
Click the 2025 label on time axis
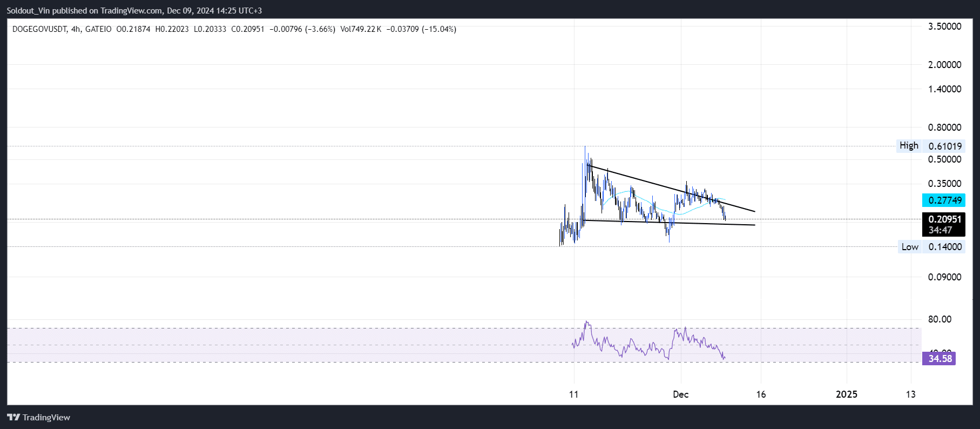pos(847,394)
